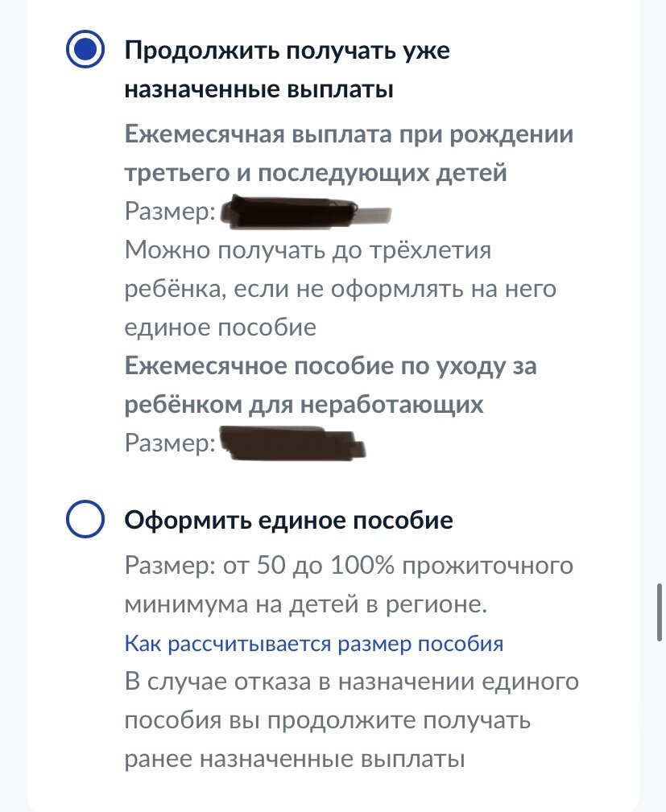Viewport: 666px width, 812px height.
Task: Click the line "пособия вы продолжите получать"
Action: click(327, 720)
